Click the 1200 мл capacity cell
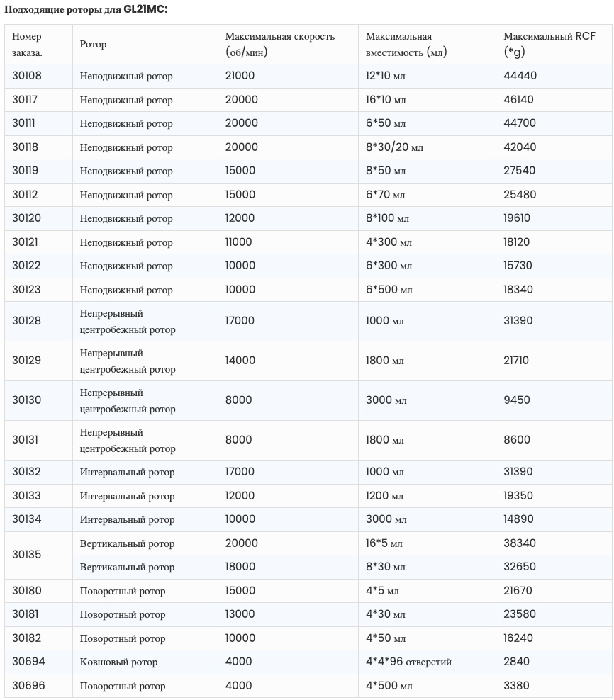This screenshot has height=700, width=614. (384, 496)
